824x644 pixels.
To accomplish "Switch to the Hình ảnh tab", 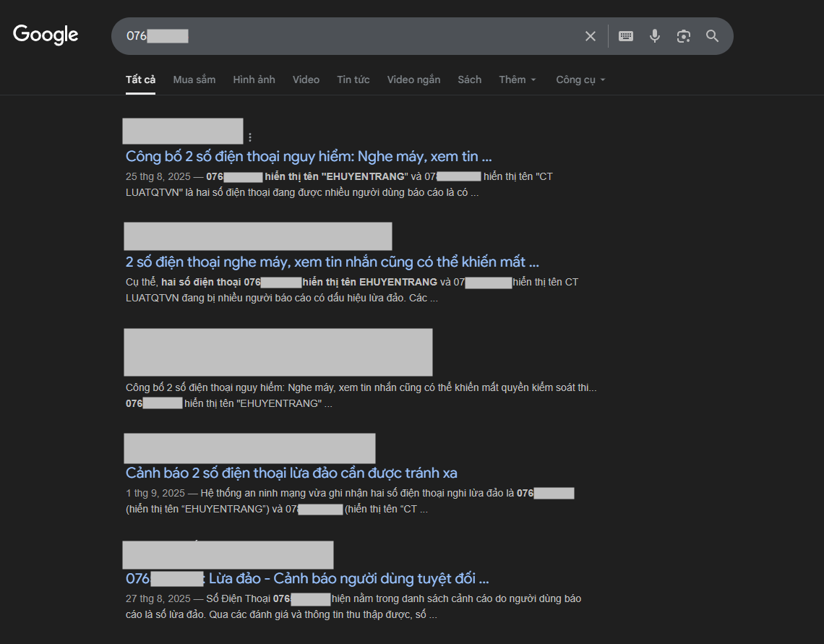I will click(254, 80).
